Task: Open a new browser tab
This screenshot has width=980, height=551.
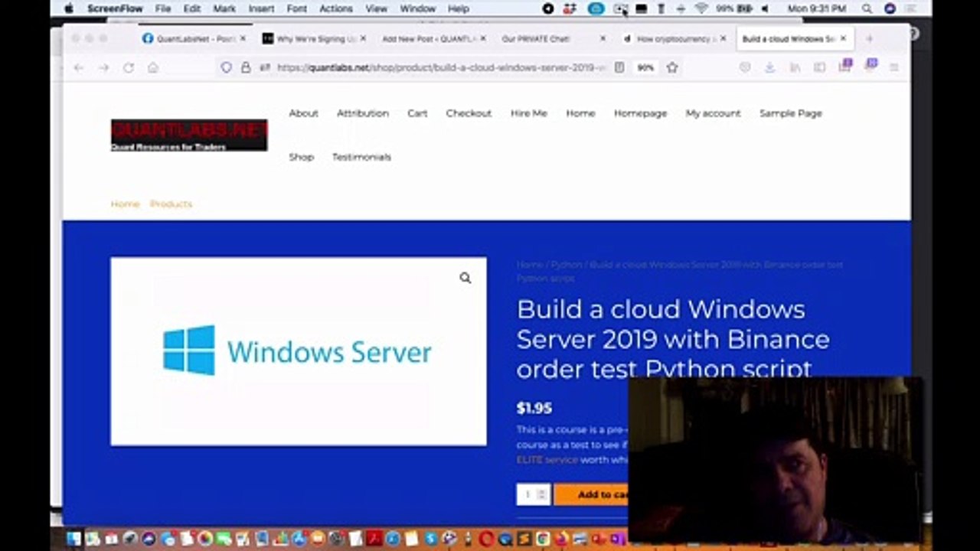Action: pyautogui.click(x=869, y=38)
